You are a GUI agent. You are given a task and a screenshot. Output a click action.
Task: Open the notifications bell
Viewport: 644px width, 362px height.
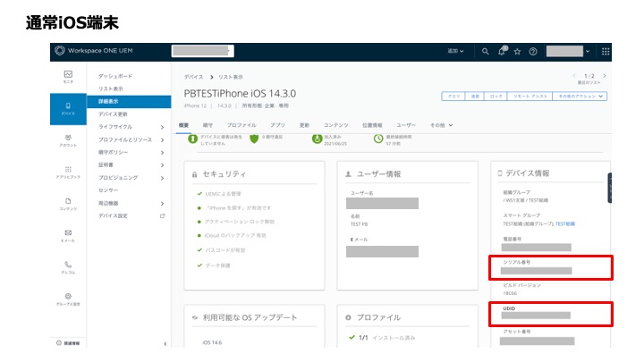pyautogui.click(x=502, y=51)
